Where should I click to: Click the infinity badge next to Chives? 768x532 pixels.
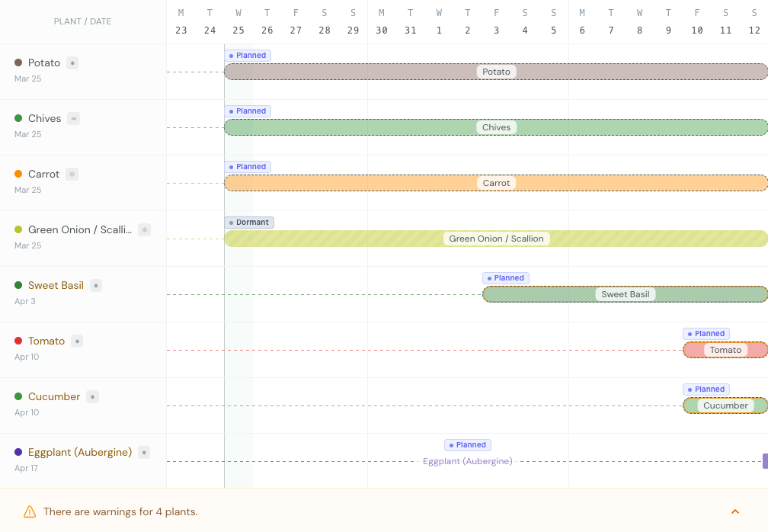[x=73, y=119]
